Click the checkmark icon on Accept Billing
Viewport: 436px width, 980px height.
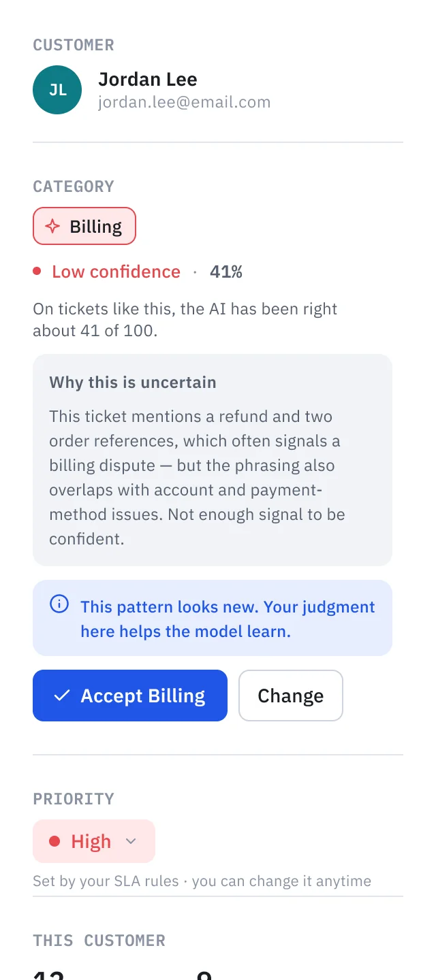[62, 696]
